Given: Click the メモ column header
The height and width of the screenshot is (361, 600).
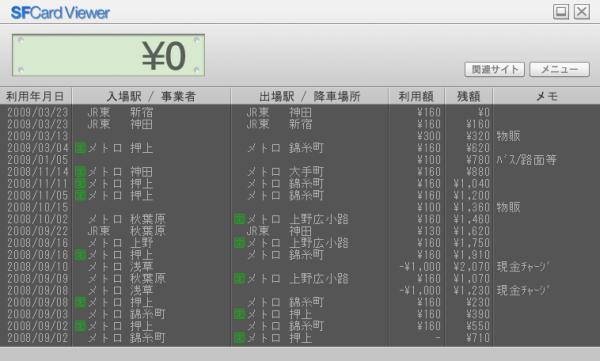Looking at the screenshot, I should tap(546, 96).
